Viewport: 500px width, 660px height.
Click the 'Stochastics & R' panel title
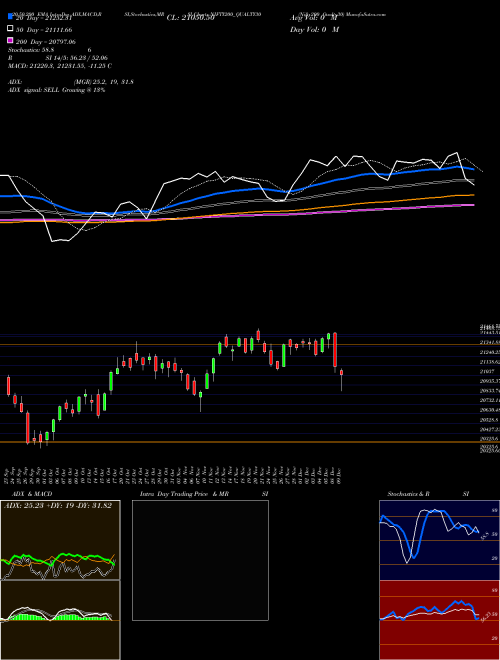tap(408, 494)
